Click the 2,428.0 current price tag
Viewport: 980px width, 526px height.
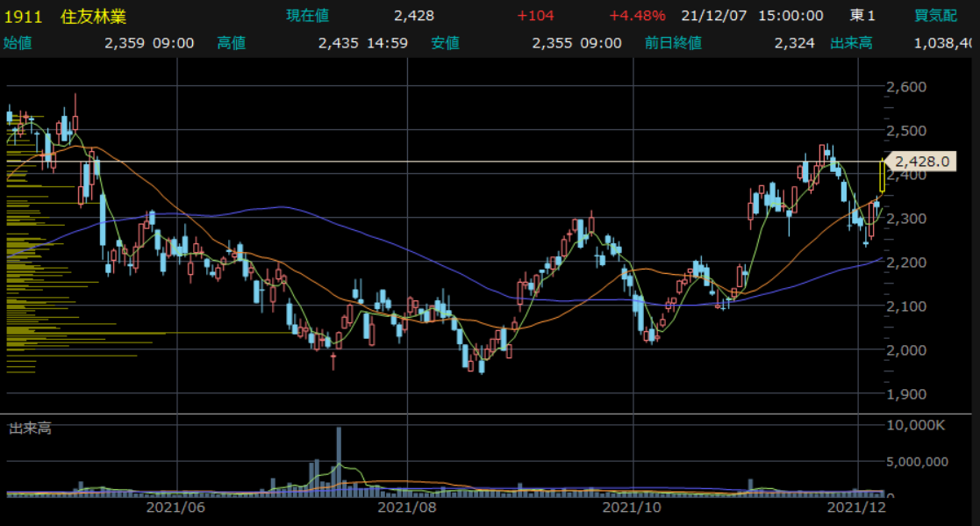921,162
